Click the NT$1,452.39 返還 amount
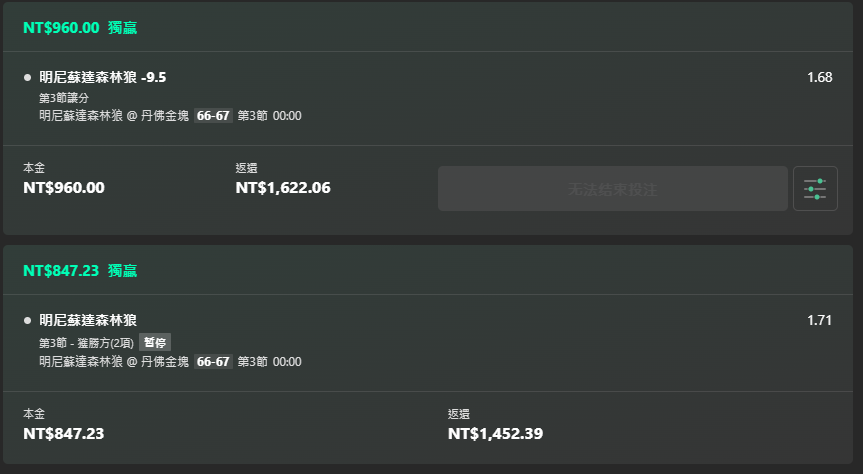 (495, 434)
